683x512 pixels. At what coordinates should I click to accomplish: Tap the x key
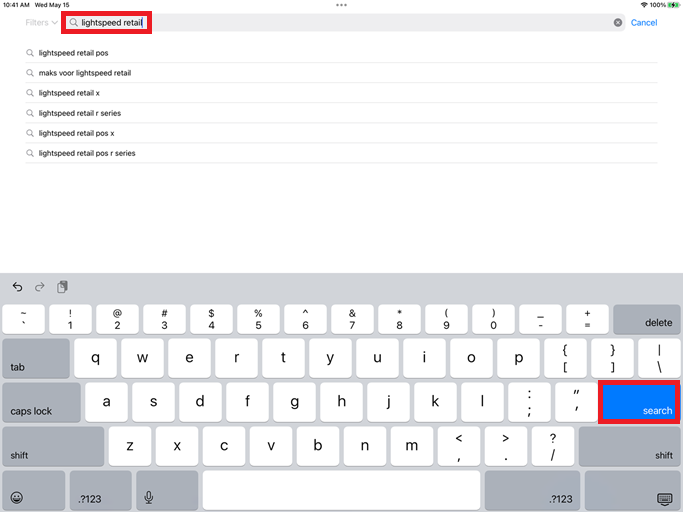click(x=177, y=446)
